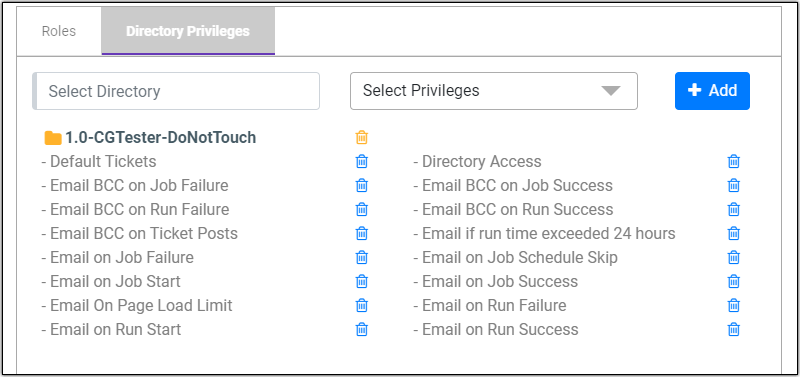Image resolution: width=801 pixels, height=378 pixels.
Task: Click the blue Add button
Action: (712, 91)
